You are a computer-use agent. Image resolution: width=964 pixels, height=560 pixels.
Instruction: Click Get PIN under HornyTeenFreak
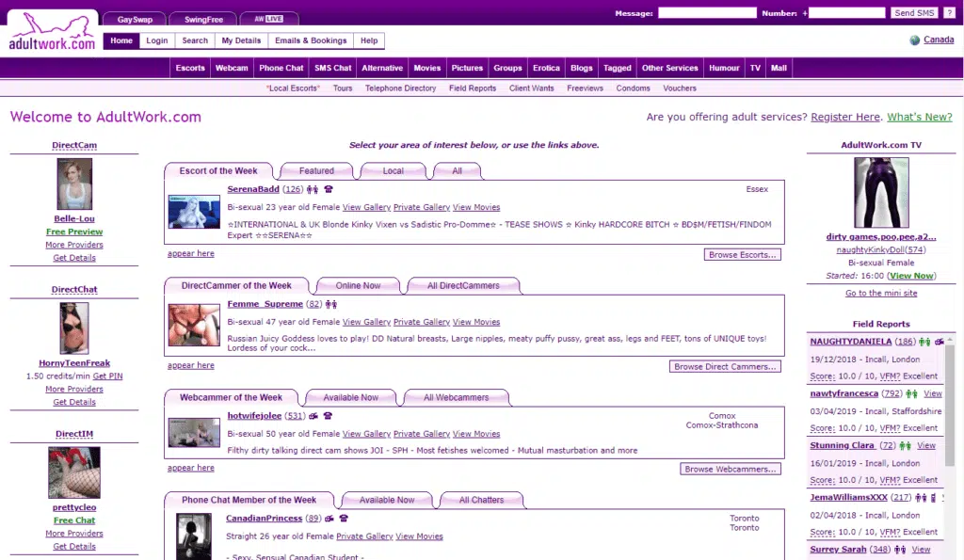point(107,376)
